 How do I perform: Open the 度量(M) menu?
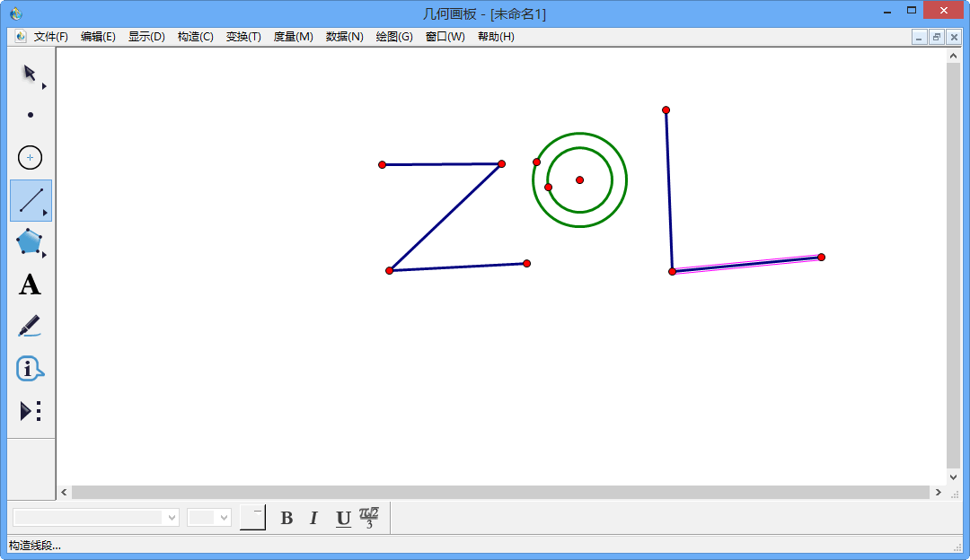[293, 37]
